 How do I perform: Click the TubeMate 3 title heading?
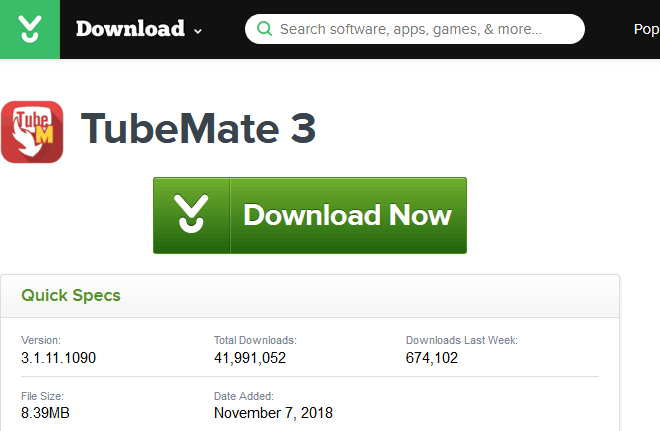[198, 129]
